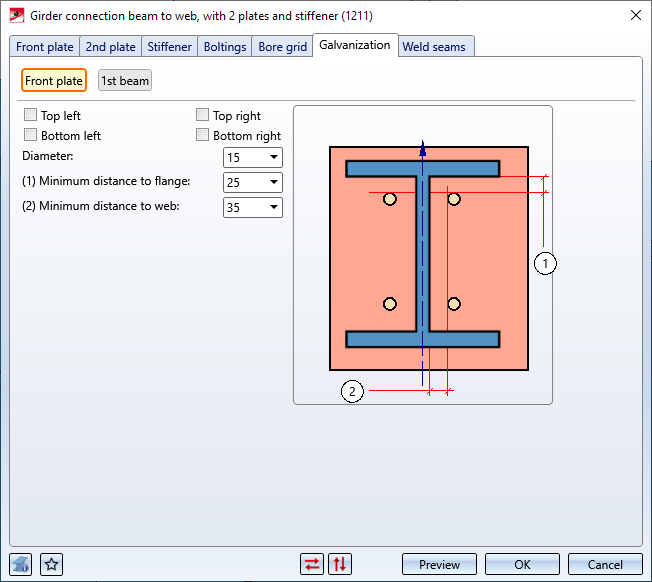The image size is (652, 582).
Task: Click the Preview button
Action: 439,564
